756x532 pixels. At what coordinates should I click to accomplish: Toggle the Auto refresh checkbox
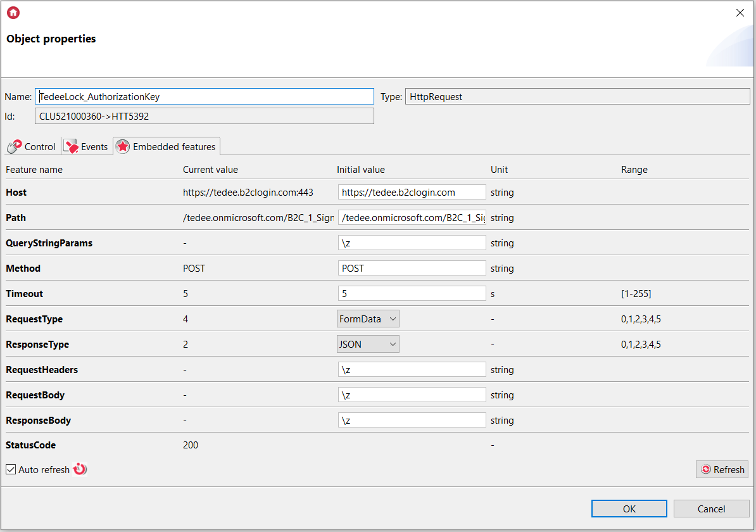coord(11,469)
